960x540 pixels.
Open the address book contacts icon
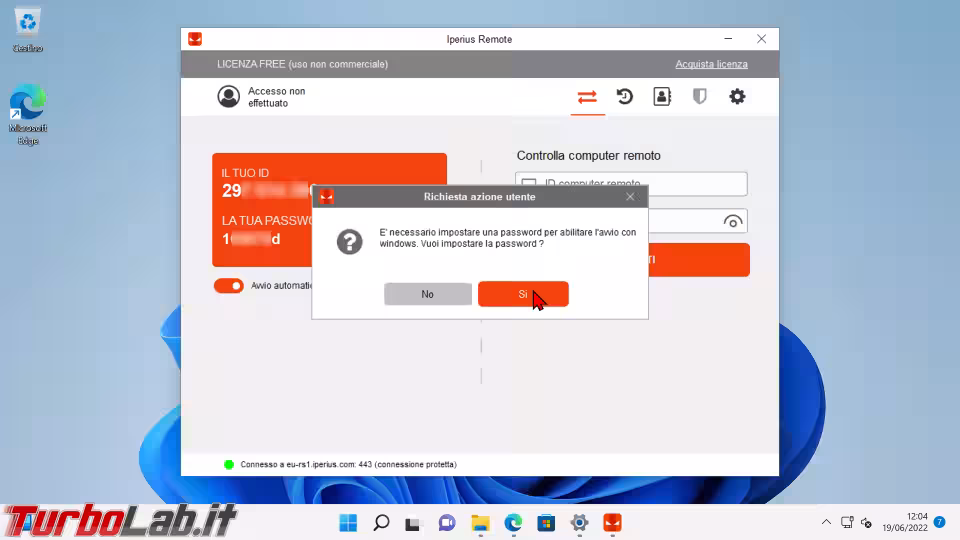tap(662, 97)
